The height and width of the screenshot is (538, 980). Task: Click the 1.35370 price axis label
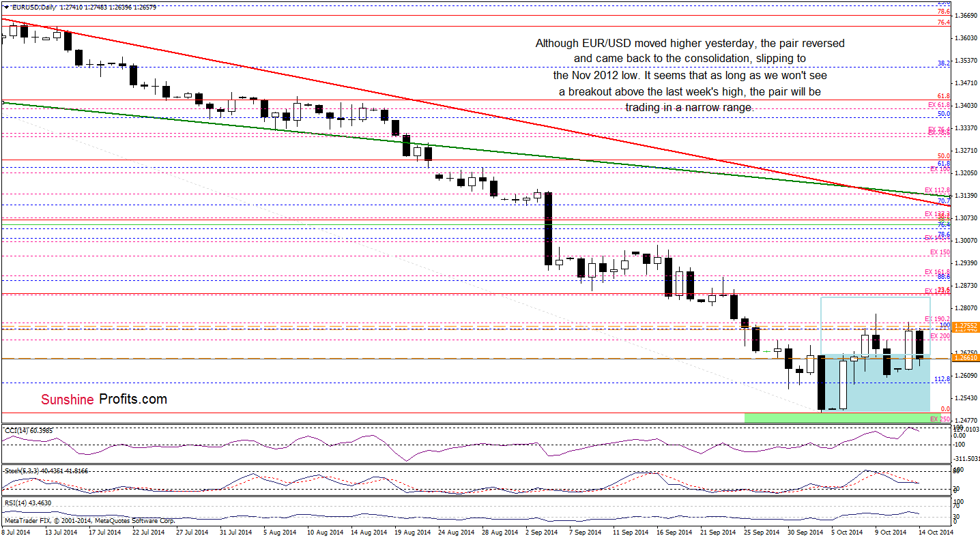(x=966, y=61)
